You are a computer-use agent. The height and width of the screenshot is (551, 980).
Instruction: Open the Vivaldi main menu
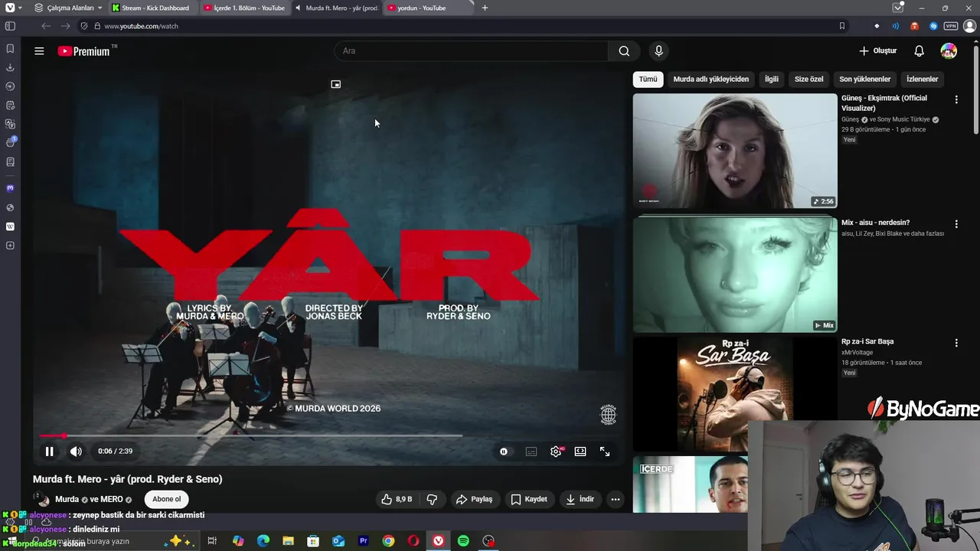pos(10,8)
